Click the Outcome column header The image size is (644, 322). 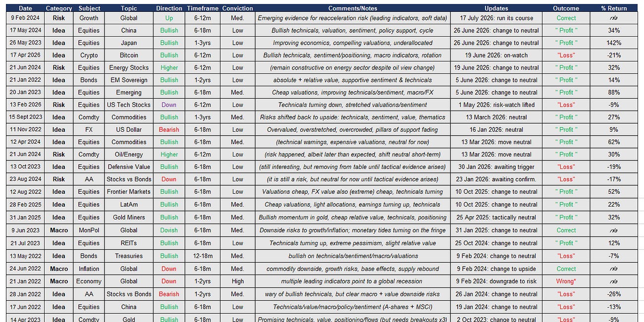[566, 8]
